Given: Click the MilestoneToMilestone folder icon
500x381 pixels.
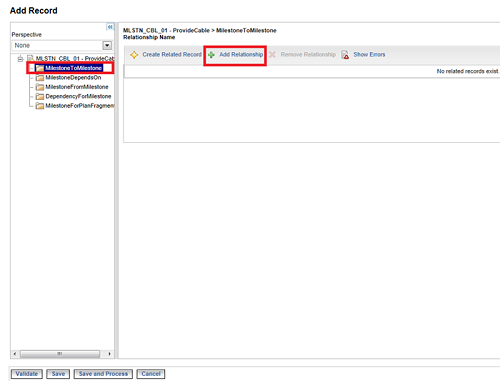Looking at the screenshot, I should (40, 68).
